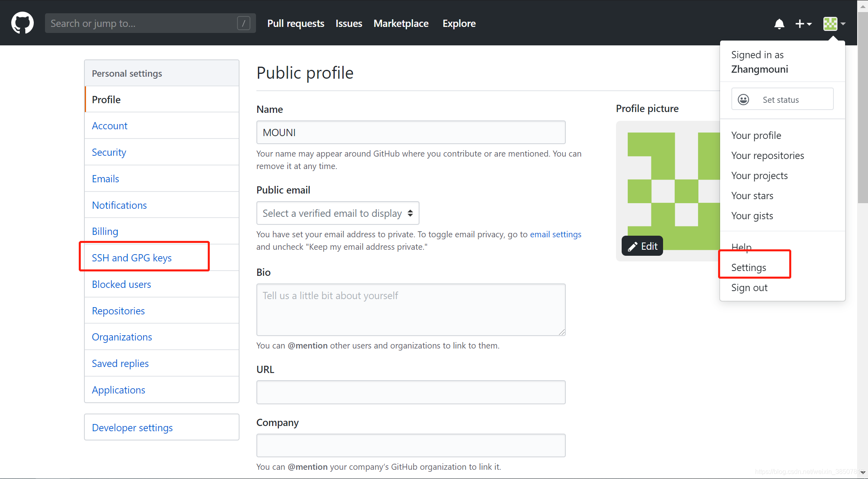Go to Marketplace in top navigation

401,23
